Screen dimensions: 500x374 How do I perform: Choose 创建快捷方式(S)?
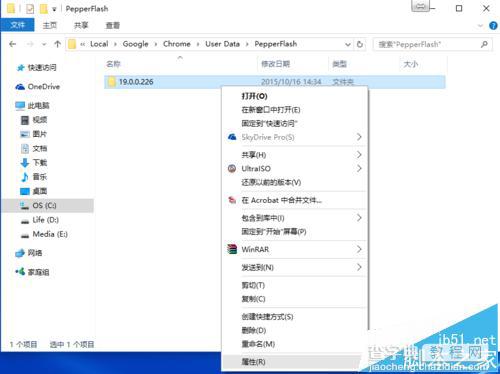[295, 317]
